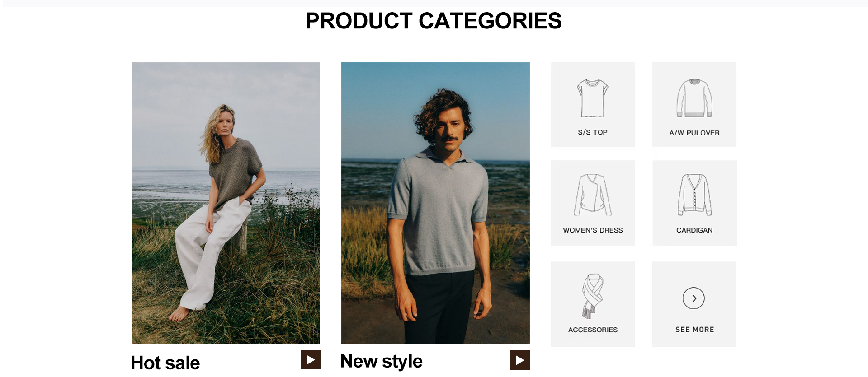Image resolution: width=868 pixels, height=377 pixels.
Task: Click the See More circled arrow icon
Action: [693, 298]
